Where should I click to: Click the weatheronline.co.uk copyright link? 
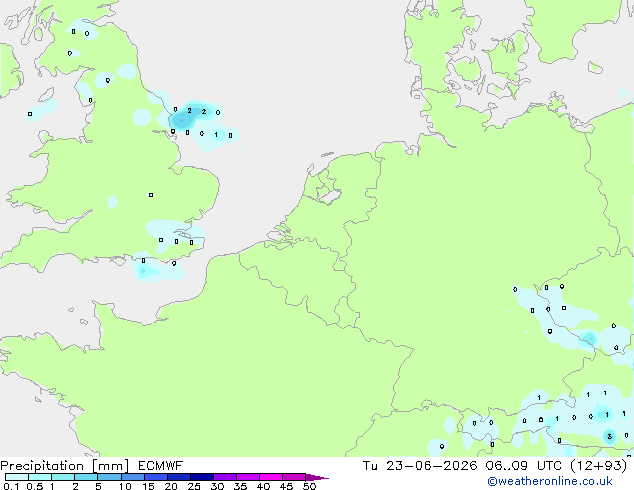pyautogui.click(x=550, y=481)
